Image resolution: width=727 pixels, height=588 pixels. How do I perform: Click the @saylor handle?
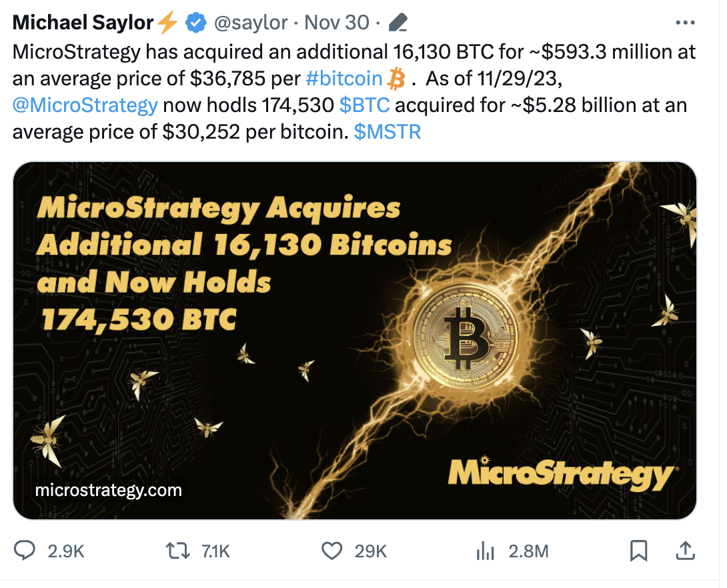point(251,23)
